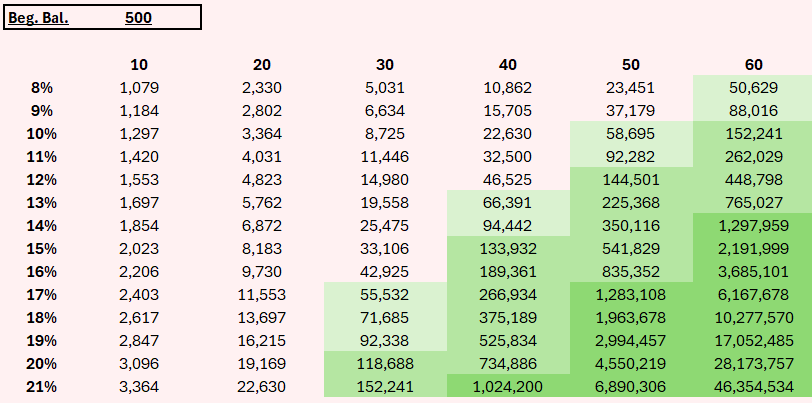Screen dimensions: 812x403
Task: Click the column header 10
Action: (139, 65)
